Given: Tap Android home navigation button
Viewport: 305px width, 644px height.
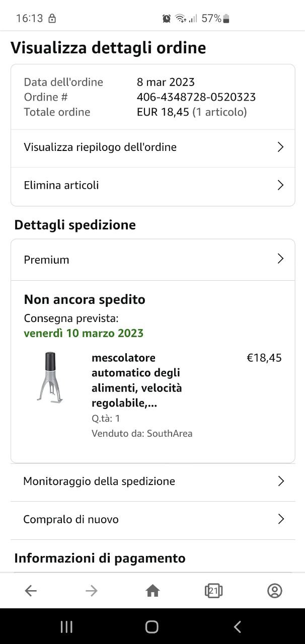Looking at the screenshot, I should point(152,626).
